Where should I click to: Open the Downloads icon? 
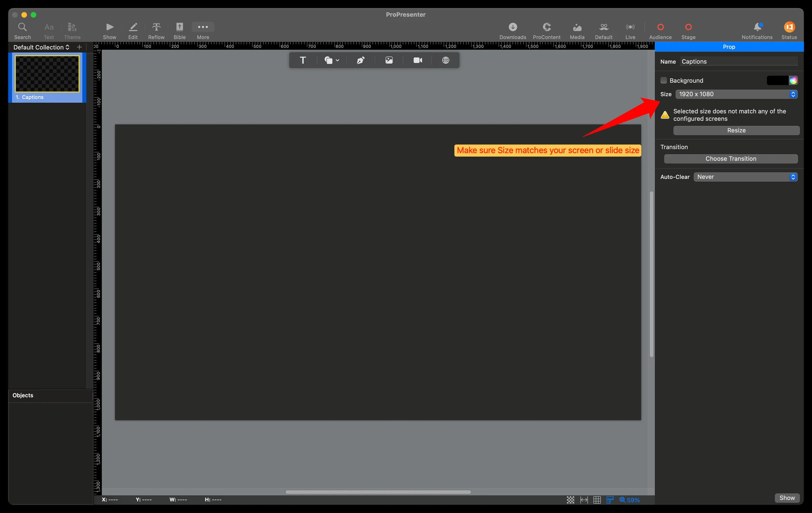click(x=512, y=30)
